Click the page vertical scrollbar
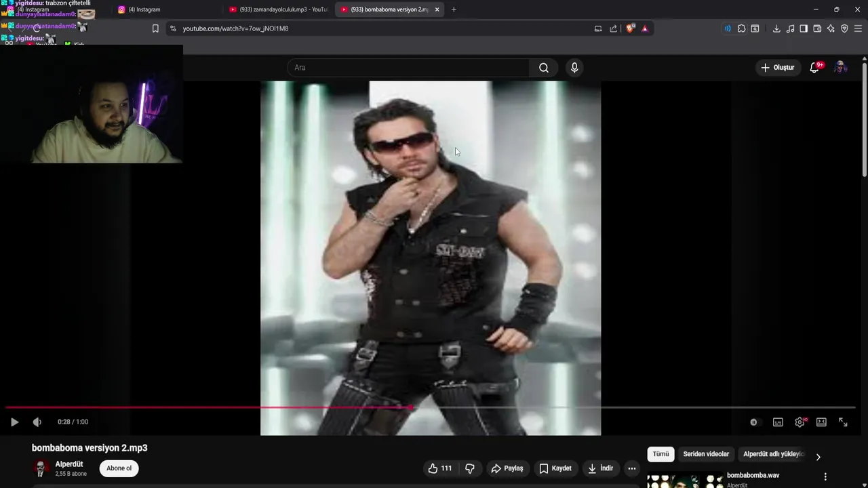Screen dimensions: 868x488 click(x=865, y=121)
